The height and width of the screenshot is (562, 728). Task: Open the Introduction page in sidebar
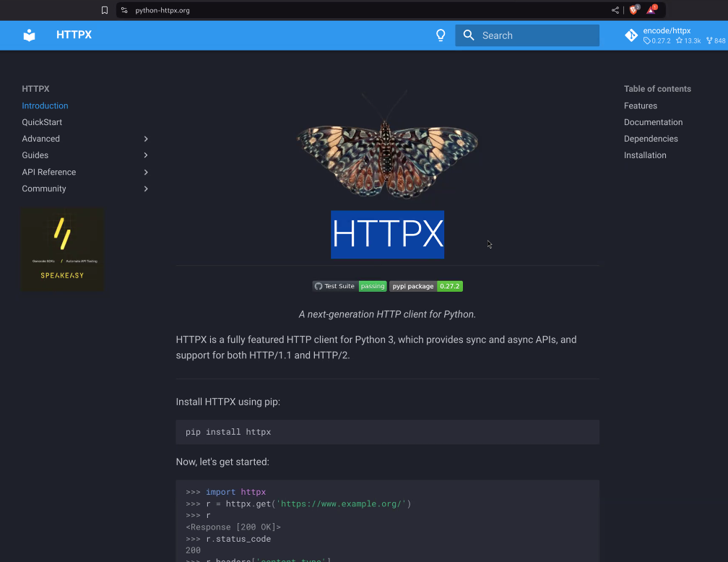45,106
